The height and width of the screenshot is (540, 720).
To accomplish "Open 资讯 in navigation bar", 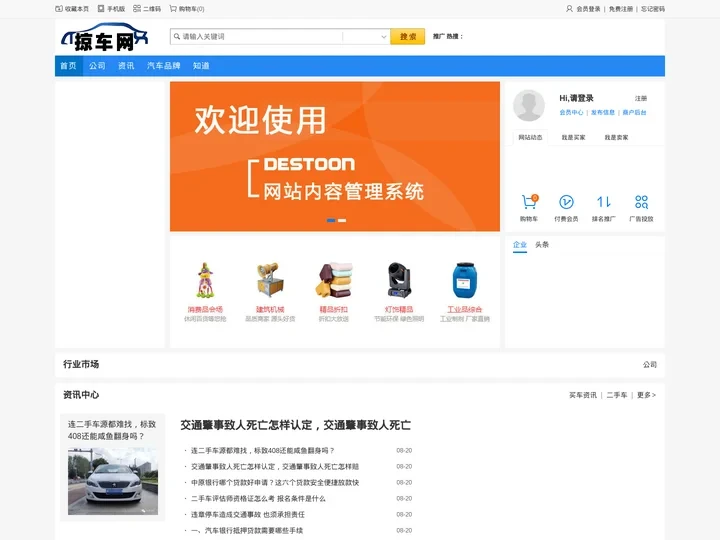I will pos(126,66).
